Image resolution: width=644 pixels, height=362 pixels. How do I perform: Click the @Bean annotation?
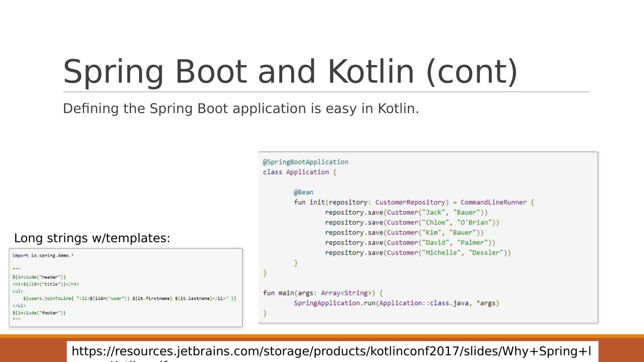point(303,192)
